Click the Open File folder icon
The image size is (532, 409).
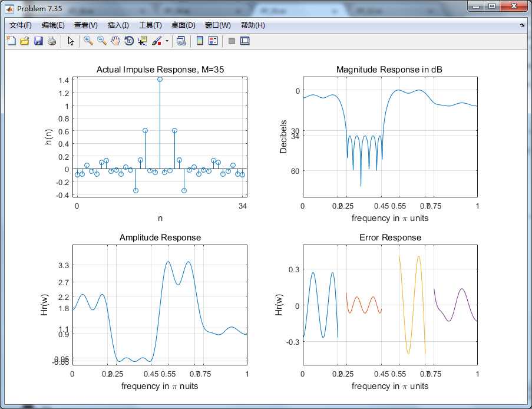coord(25,41)
